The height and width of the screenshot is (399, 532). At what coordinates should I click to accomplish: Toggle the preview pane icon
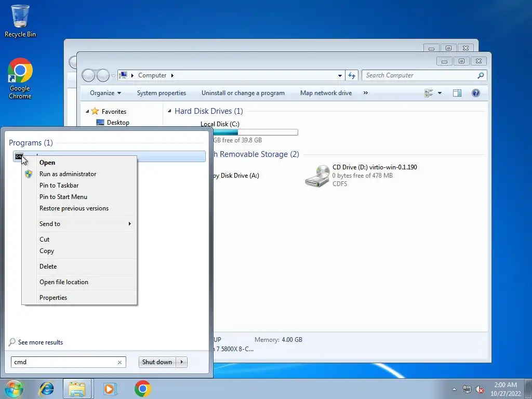(457, 93)
